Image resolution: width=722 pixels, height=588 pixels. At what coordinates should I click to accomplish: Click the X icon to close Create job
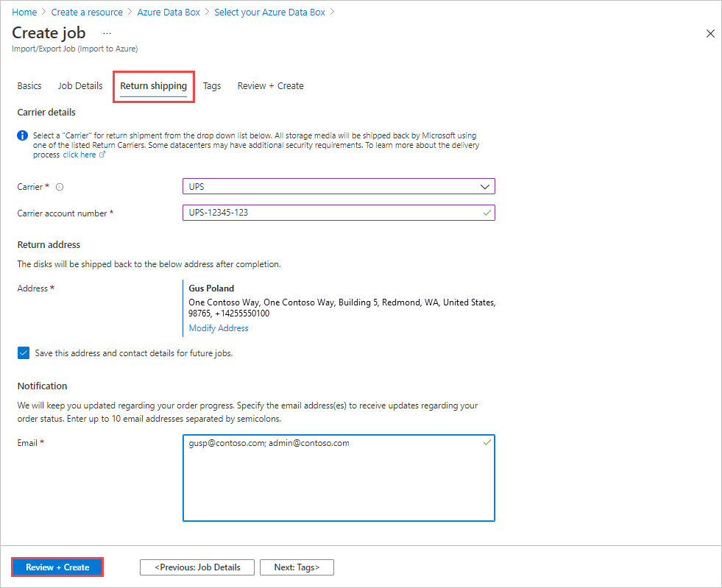[710, 33]
